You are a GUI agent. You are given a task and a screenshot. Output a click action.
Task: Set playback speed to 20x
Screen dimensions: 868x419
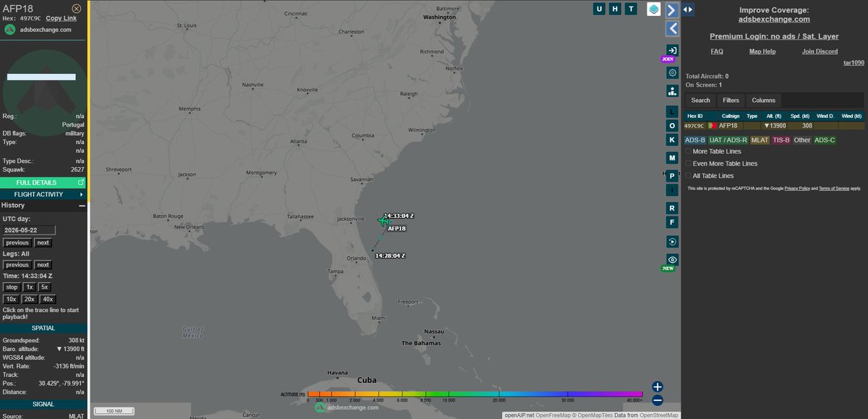30,299
